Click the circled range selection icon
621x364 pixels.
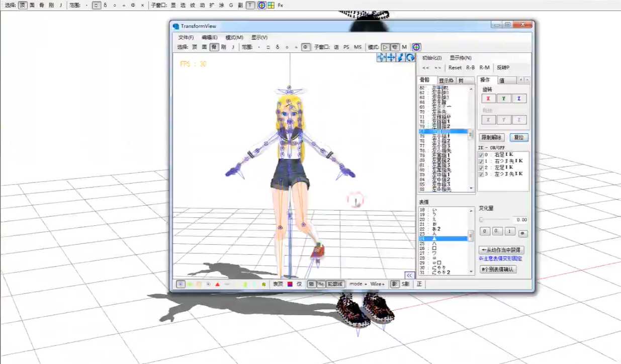coord(306,47)
